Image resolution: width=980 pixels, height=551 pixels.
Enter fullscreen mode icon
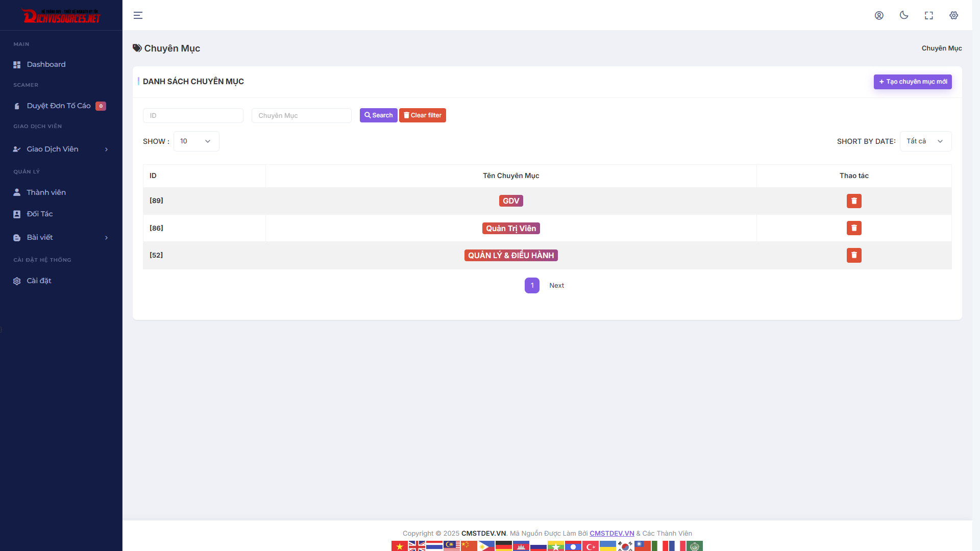929,15
